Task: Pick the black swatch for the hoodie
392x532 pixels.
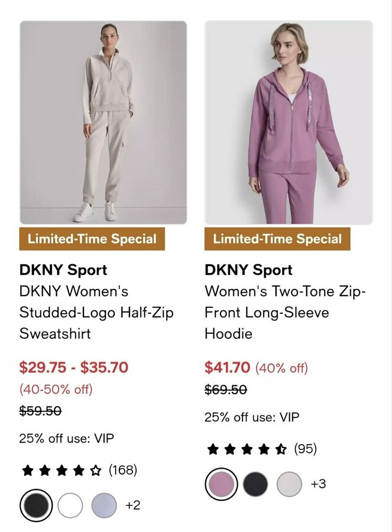Action: click(x=255, y=484)
